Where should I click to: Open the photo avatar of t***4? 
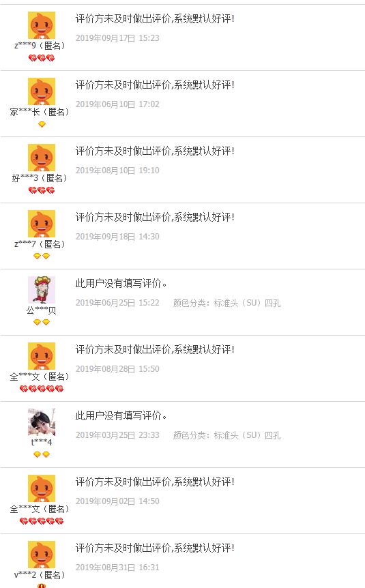point(42,422)
